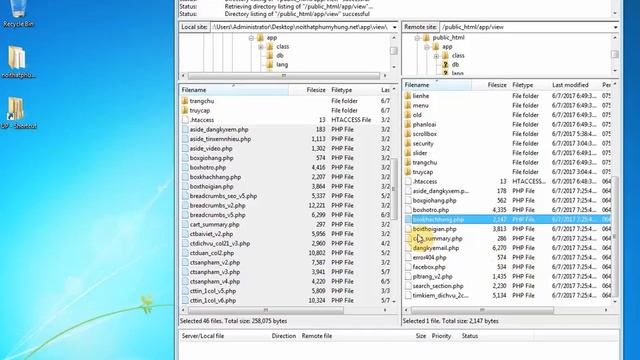Select remote search_section.php file
The image size is (640, 360).
point(438,286)
